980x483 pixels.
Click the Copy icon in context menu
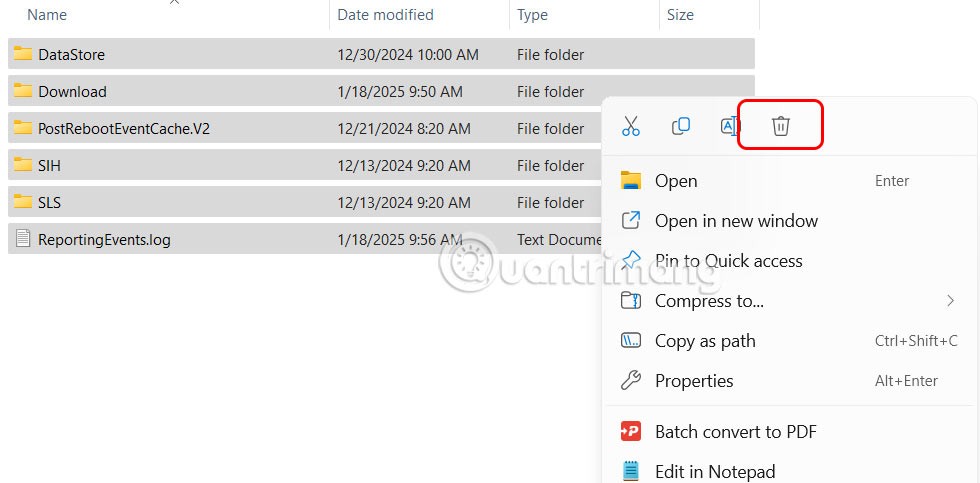681,126
